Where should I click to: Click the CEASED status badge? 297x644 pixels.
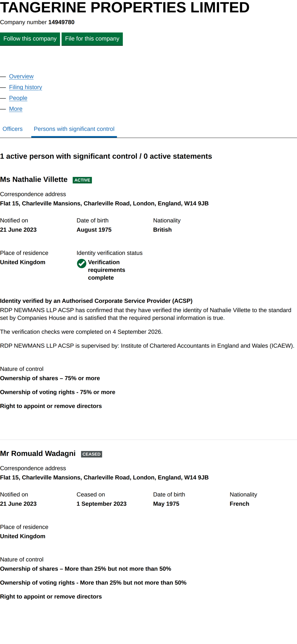coord(91,454)
